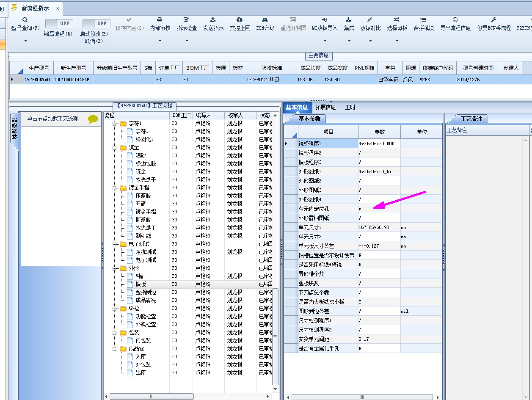Click the 铣板 document node icon

pyautogui.click(x=130, y=284)
